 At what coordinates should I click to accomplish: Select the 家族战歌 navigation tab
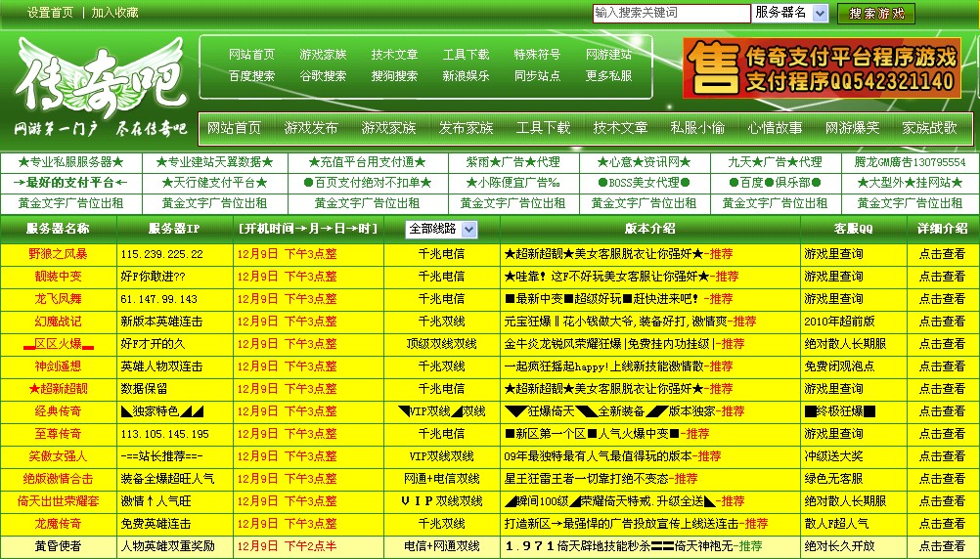click(929, 128)
